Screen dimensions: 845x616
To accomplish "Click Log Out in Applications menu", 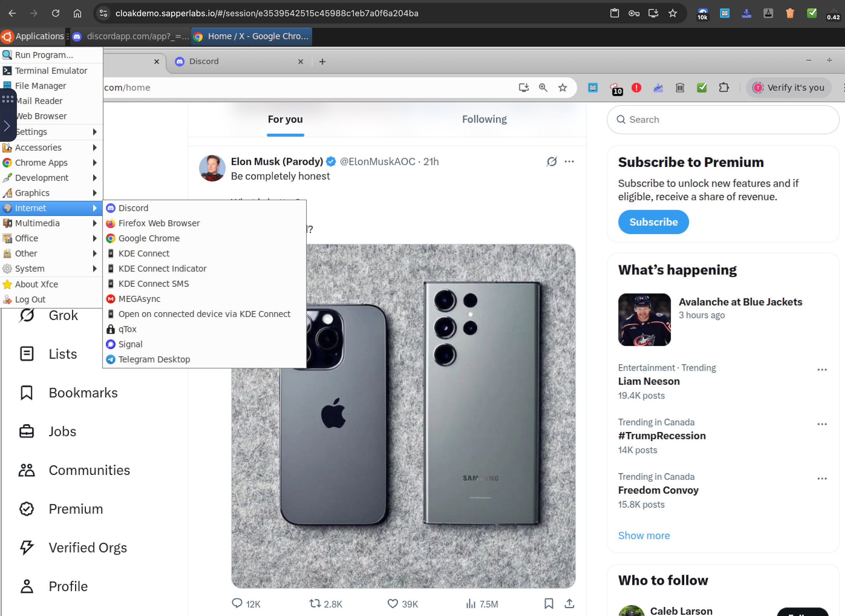I will point(51,299).
